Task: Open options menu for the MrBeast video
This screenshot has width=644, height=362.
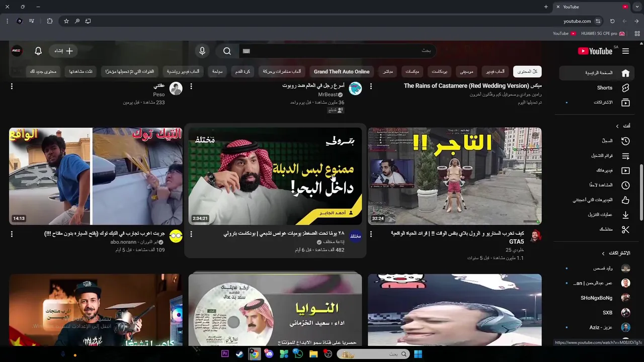Action: point(191,86)
